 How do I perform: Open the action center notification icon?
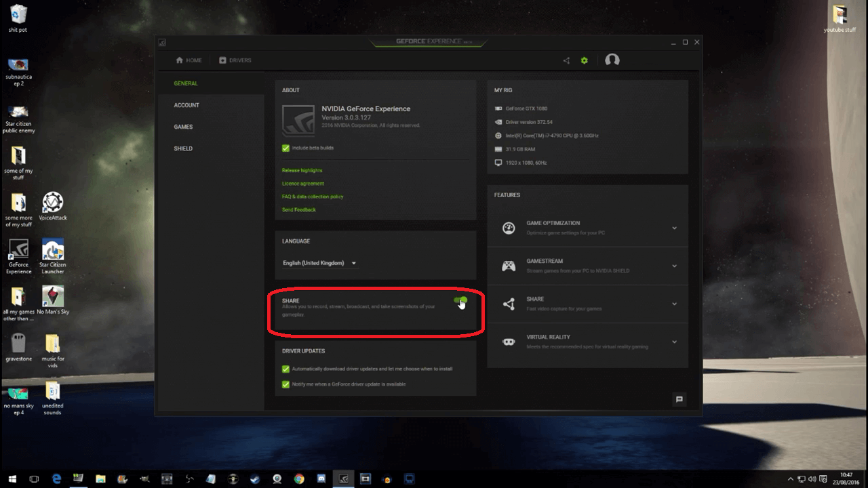click(x=823, y=478)
